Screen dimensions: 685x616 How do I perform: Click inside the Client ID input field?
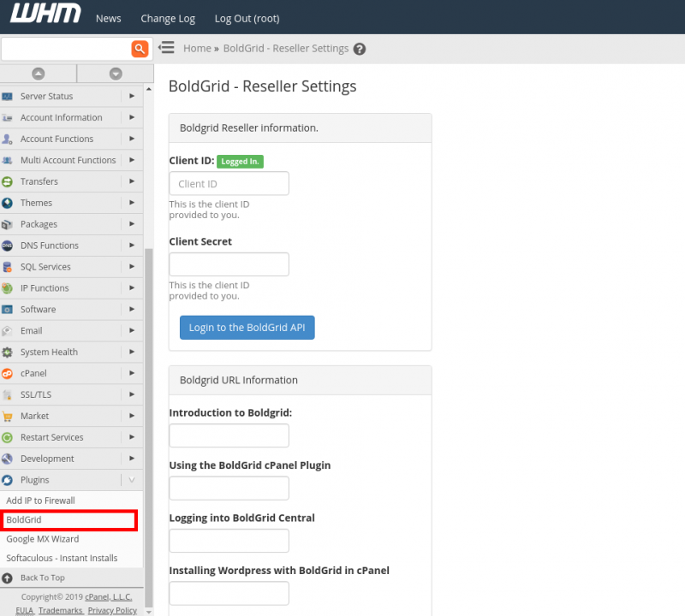(229, 183)
